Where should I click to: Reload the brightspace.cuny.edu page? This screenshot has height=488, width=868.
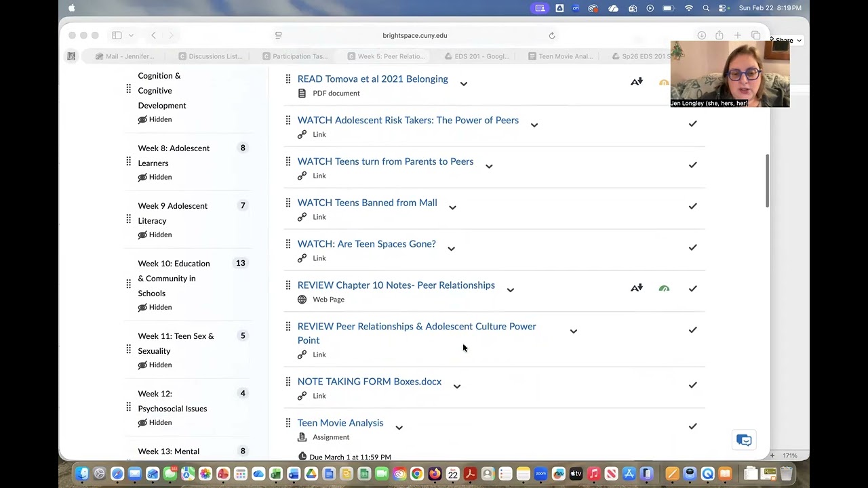click(x=552, y=35)
